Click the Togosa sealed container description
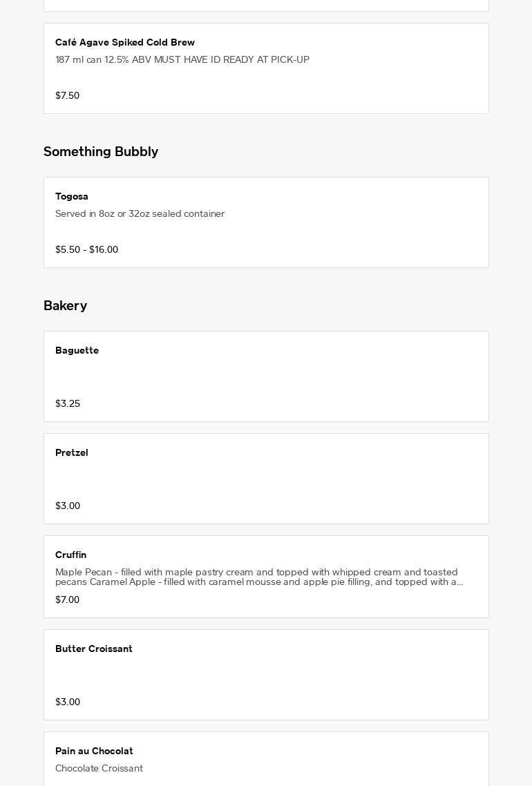 tap(140, 214)
